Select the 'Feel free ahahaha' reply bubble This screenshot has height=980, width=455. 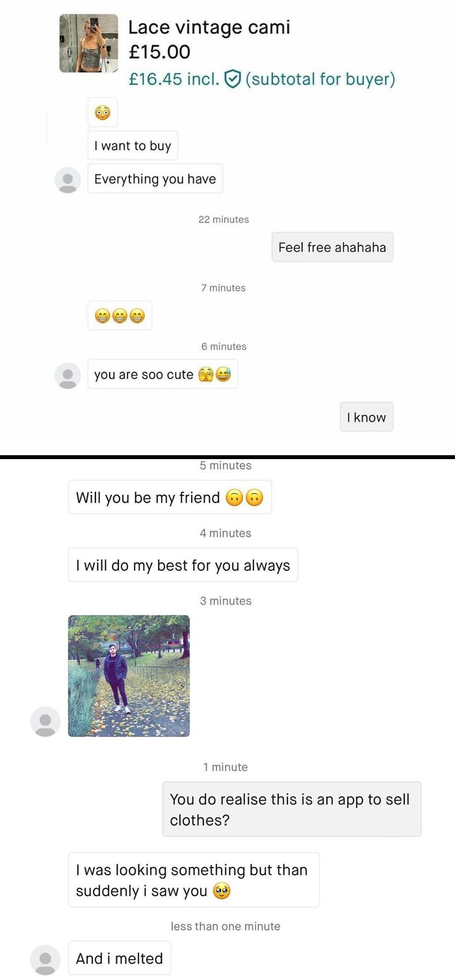pos(332,247)
